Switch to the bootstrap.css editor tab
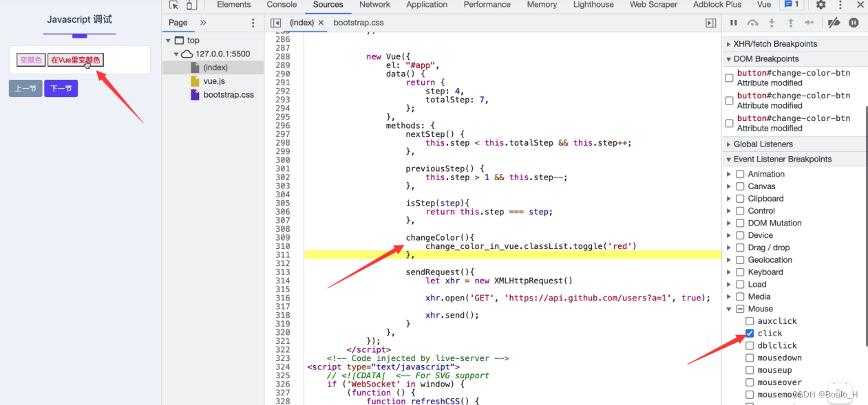The width and height of the screenshot is (868, 405). [358, 23]
